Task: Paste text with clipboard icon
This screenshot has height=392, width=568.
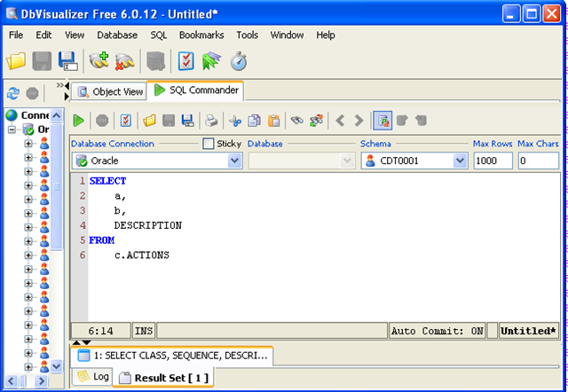Action: click(274, 121)
